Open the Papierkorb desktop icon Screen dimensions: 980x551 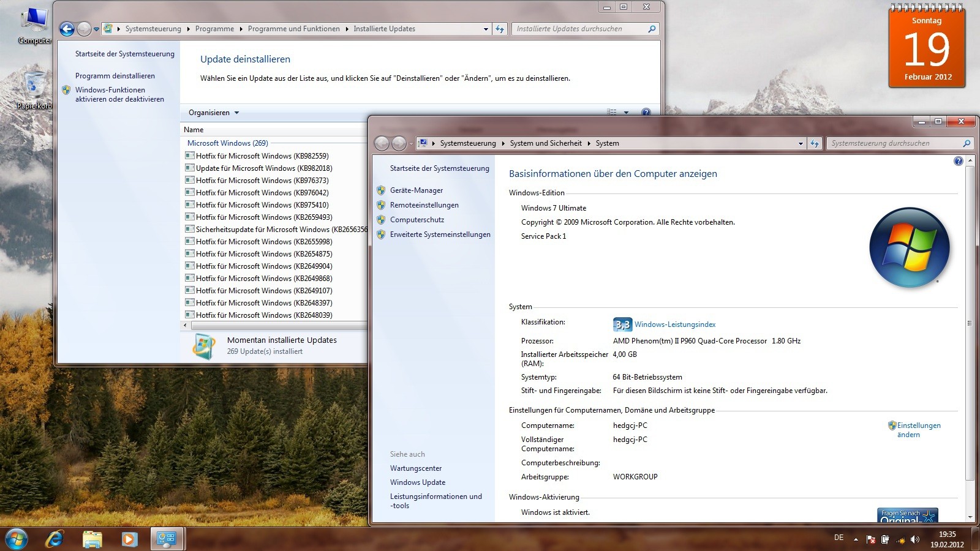34,91
